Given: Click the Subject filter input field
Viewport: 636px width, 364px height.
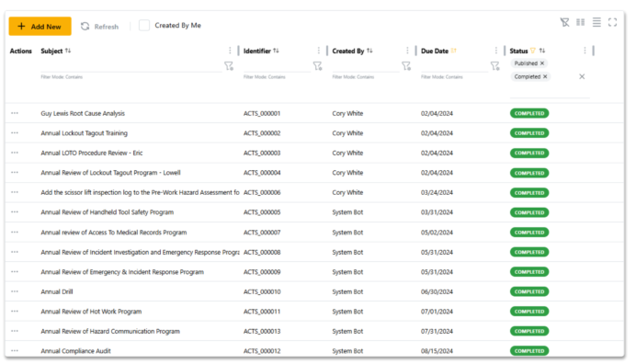Looking at the screenshot, I should click(x=131, y=66).
